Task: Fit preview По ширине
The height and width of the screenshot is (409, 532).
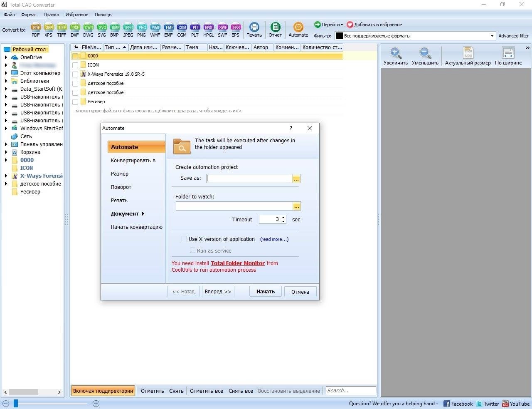Action: [508, 56]
